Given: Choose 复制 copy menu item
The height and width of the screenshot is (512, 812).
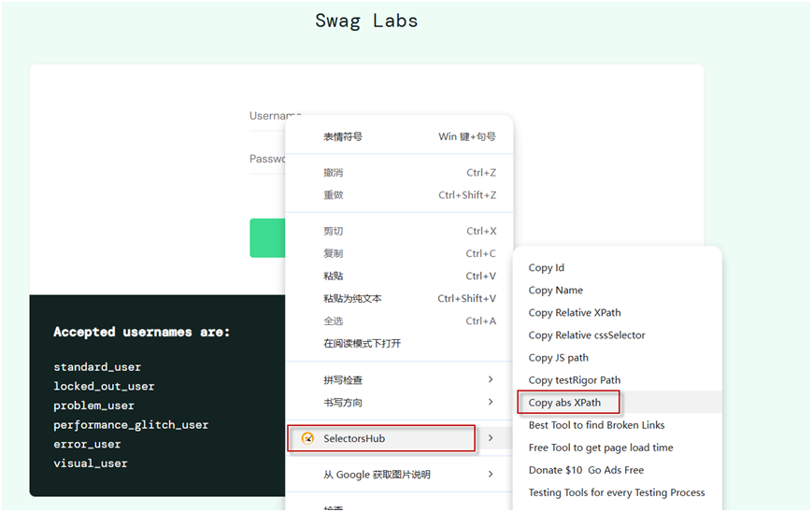Looking at the screenshot, I should (399, 253).
